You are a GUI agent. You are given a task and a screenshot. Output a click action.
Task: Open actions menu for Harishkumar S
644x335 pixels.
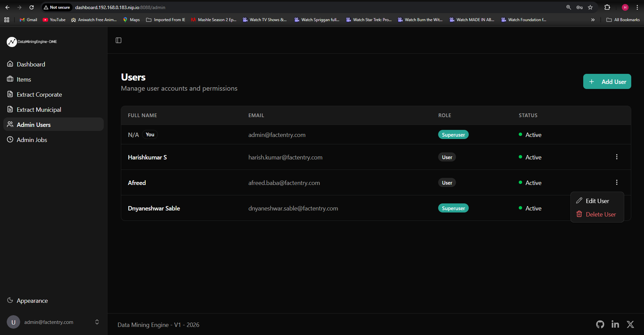click(616, 157)
